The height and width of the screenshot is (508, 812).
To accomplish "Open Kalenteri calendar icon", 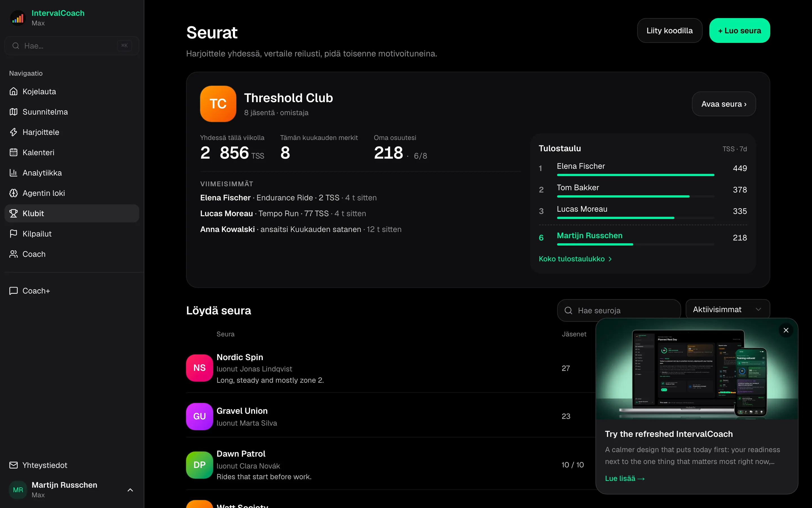I will 14,152.
